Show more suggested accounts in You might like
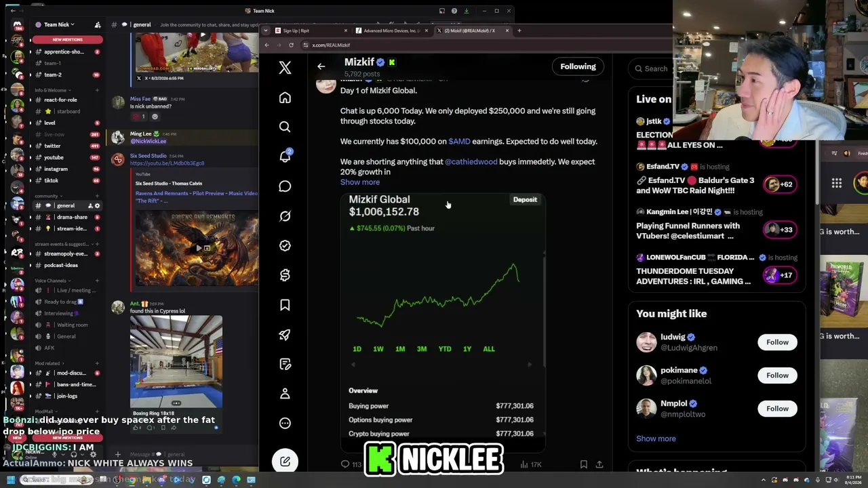 (x=656, y=439)
